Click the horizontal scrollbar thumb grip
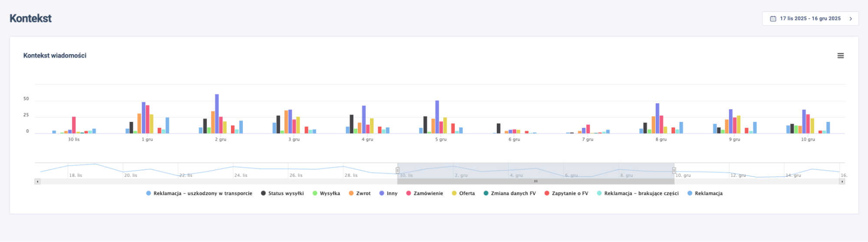 point(536,182)
